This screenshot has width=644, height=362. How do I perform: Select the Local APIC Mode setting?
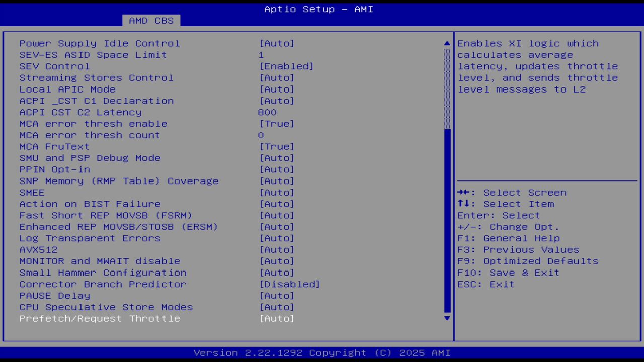click(x=67, y=89)
